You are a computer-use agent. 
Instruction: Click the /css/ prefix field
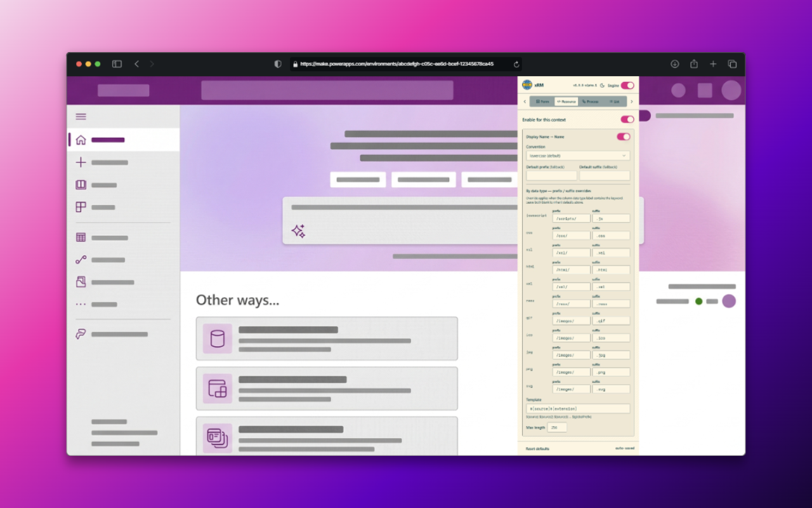tap(571, 236)
